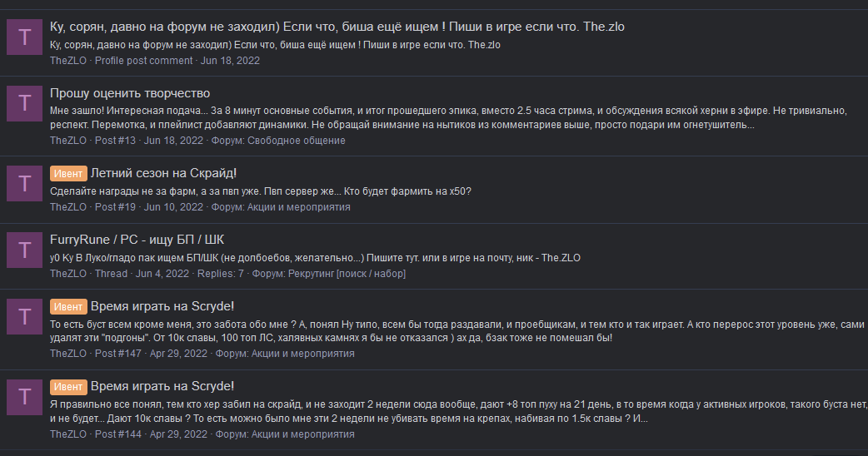
Task: Select the avatar beside Post #147
Action: (24, 317)
